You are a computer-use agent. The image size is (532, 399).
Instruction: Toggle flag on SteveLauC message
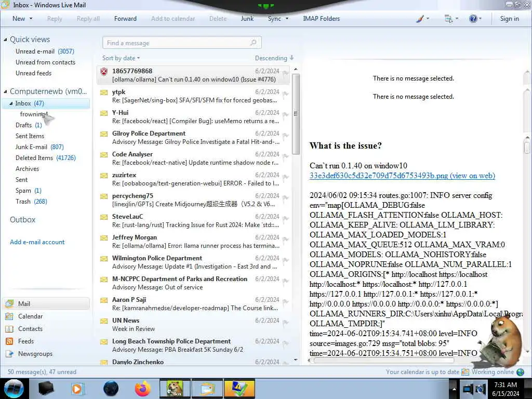click(285, 219)
